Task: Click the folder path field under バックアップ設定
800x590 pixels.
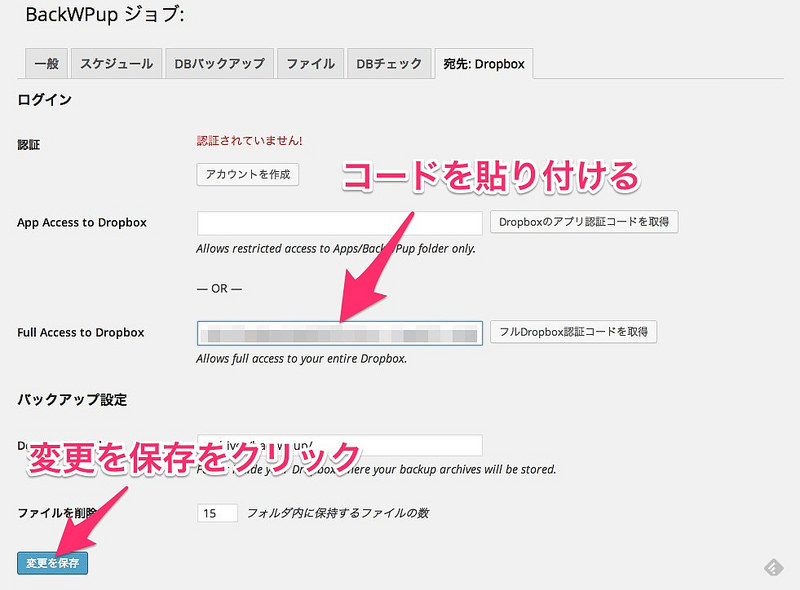Action: pyautogui.click(x=340, y=445)
